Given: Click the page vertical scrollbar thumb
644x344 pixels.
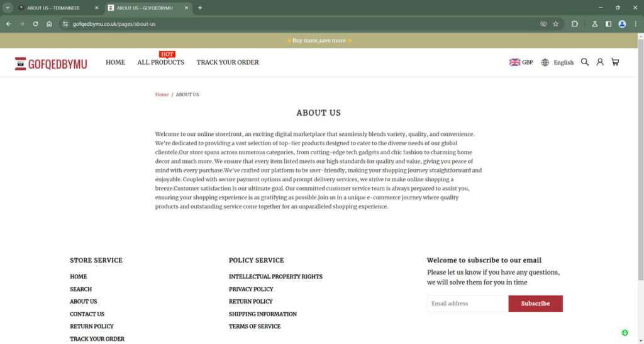Looking at the screenshot, I should tap(641, 159).
